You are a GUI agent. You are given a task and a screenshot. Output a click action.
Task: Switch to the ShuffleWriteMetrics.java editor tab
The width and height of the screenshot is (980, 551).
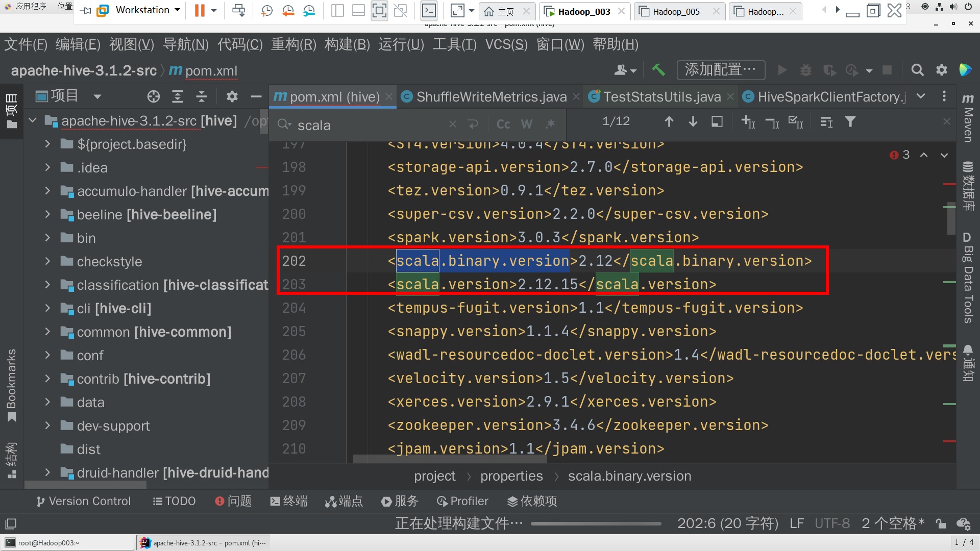490,96
